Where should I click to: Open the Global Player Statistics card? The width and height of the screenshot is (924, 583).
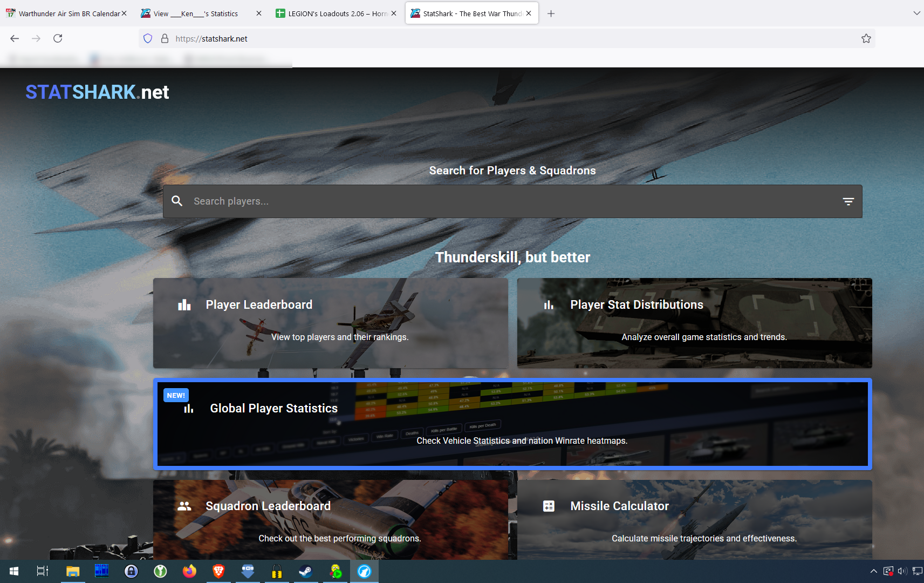coord(512,424)
